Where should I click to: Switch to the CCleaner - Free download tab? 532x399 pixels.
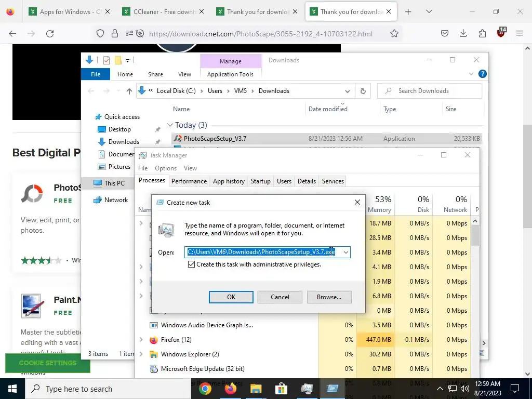(164, 11)
